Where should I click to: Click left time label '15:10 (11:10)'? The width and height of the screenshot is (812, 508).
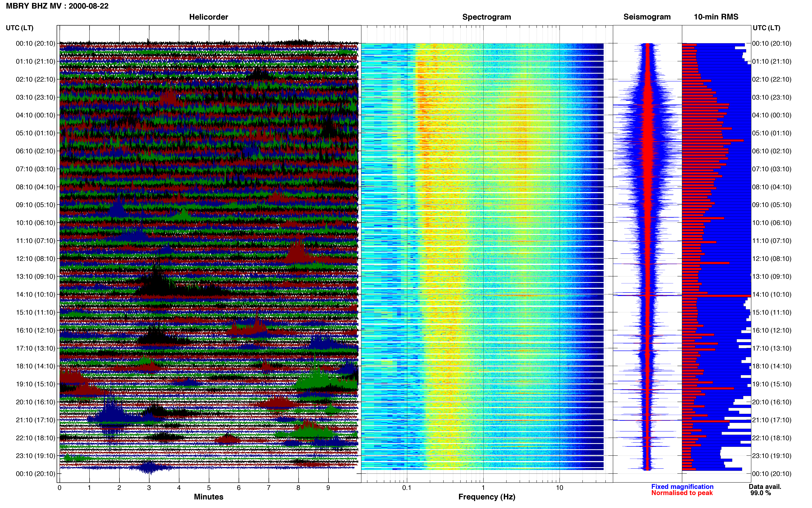point(36,313)
